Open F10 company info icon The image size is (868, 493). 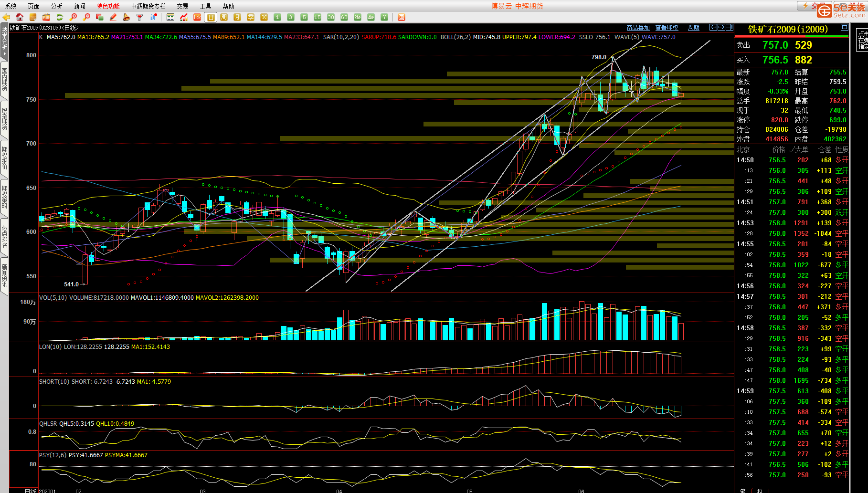[46, 17]
